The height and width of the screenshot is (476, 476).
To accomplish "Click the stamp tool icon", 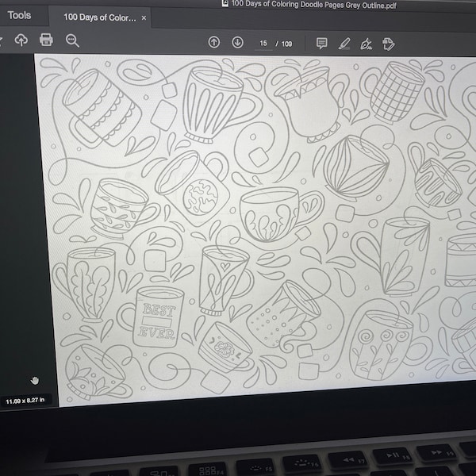I will point(388,44).
